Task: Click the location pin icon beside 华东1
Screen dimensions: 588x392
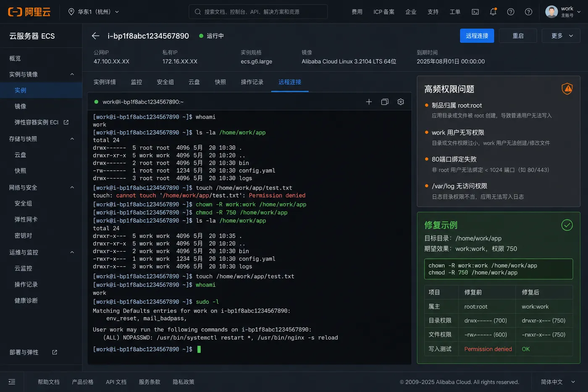Action: coord(71,12)
